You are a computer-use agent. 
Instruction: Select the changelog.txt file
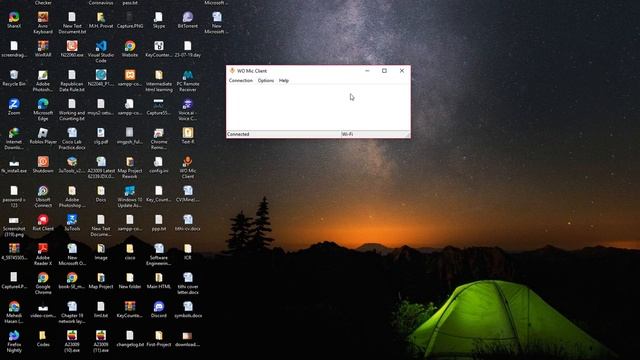click(130, 339)
